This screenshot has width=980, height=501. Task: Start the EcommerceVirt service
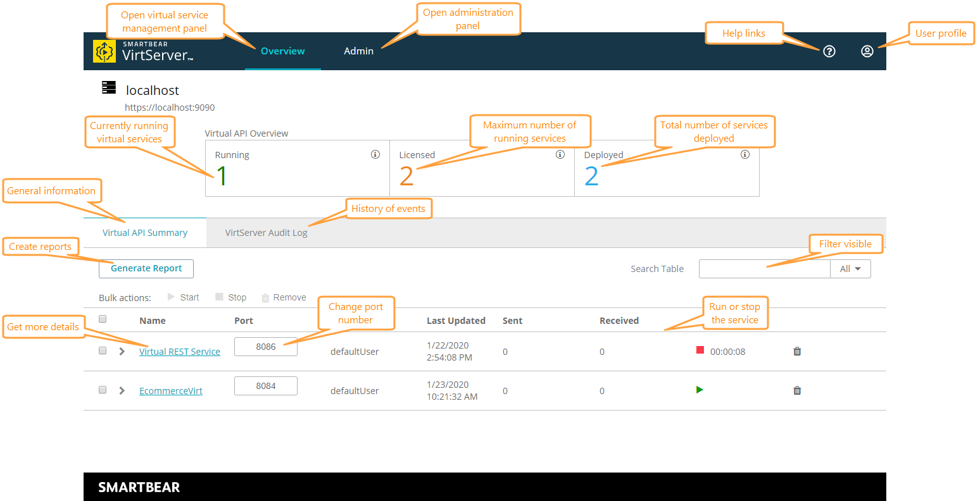pos(700,390)
